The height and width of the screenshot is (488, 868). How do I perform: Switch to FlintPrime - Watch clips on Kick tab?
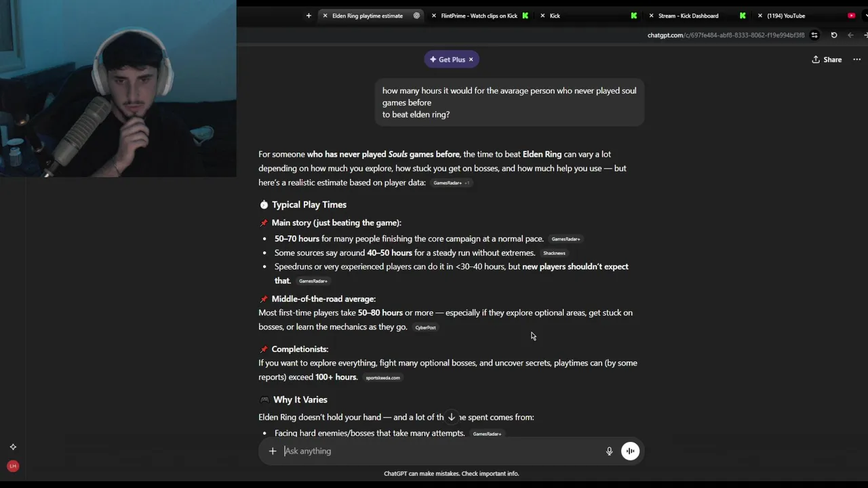[479, 16]
